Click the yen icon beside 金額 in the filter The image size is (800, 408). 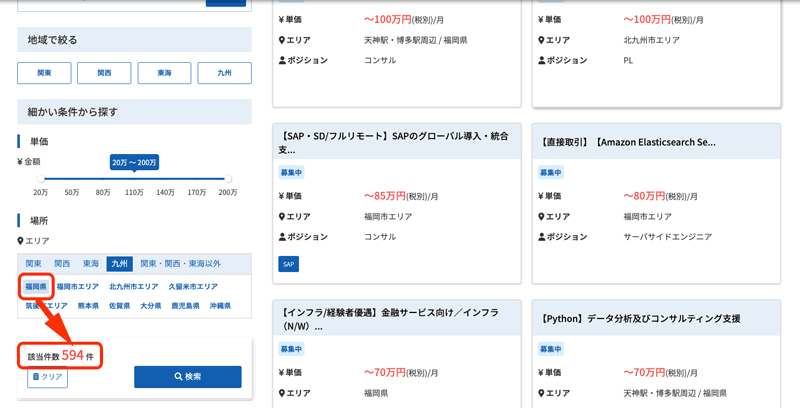pyautogui.click(x=19, y=162)
